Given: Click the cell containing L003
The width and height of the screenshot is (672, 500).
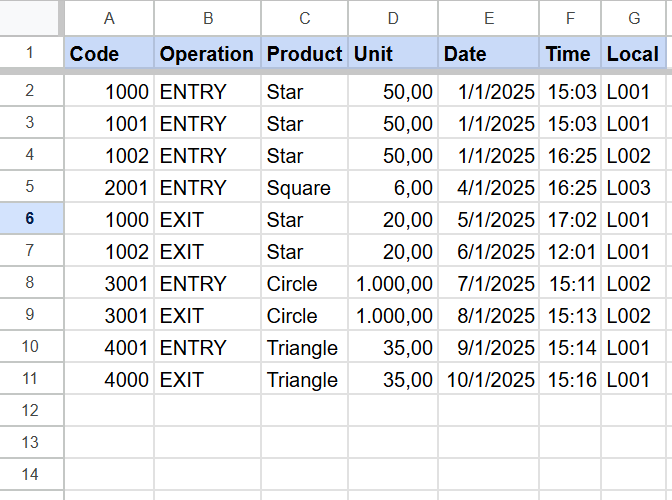Looking at the screenshot, I should point(635,188).
